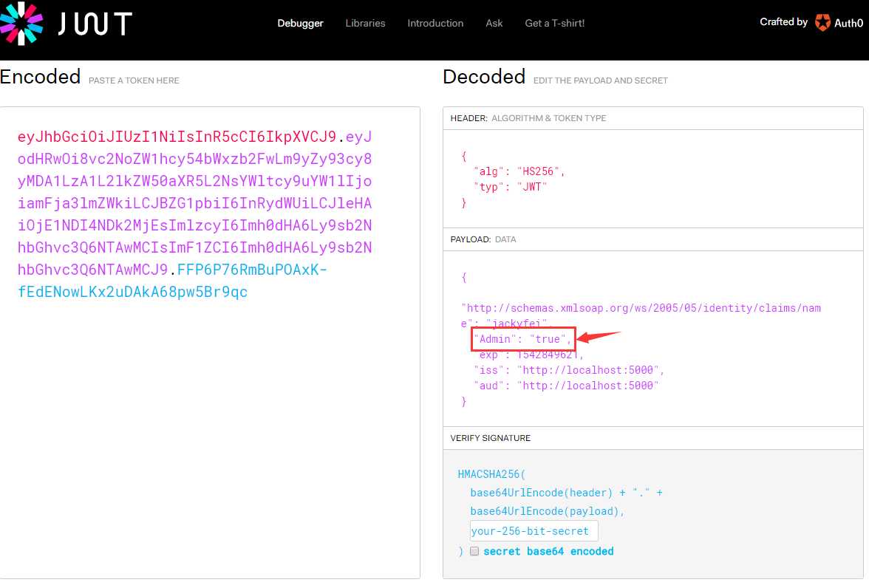Click the PASTE A TOKEN HERE hint
Viewport: 869px width, 588px height.
point(134,81)
